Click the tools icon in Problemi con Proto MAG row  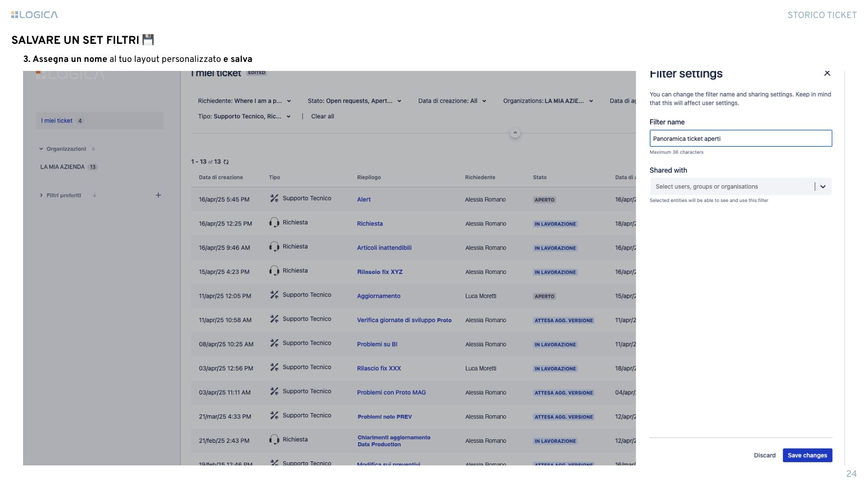coord(274,391)
